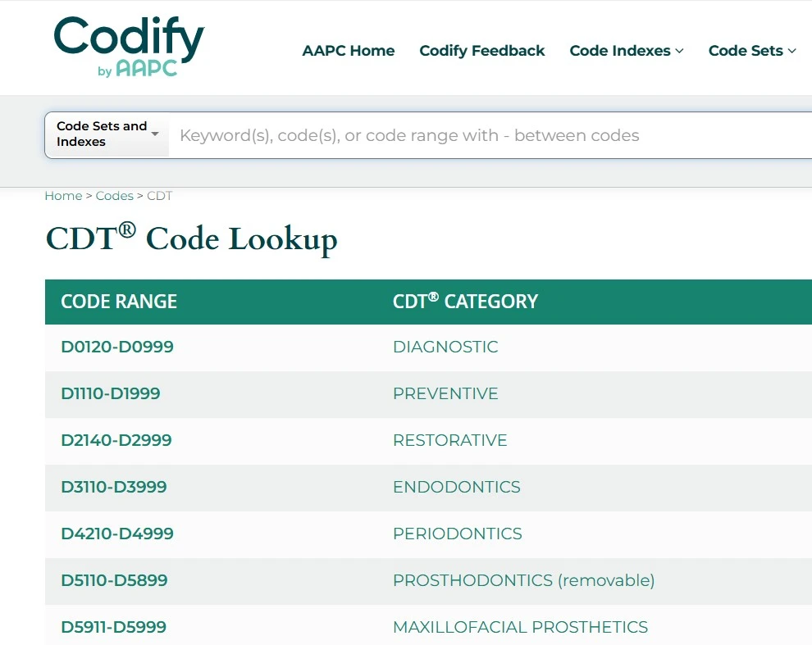This screenshot has height=645, width=812.
Task: Go to Codes in the breadcrumb
Action: 114,196
